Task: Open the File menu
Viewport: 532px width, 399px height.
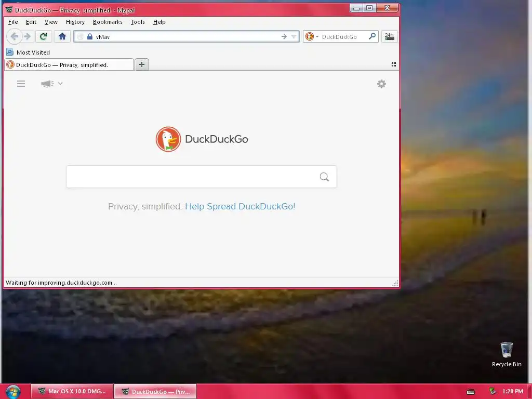Action: [x=13, y=22]
